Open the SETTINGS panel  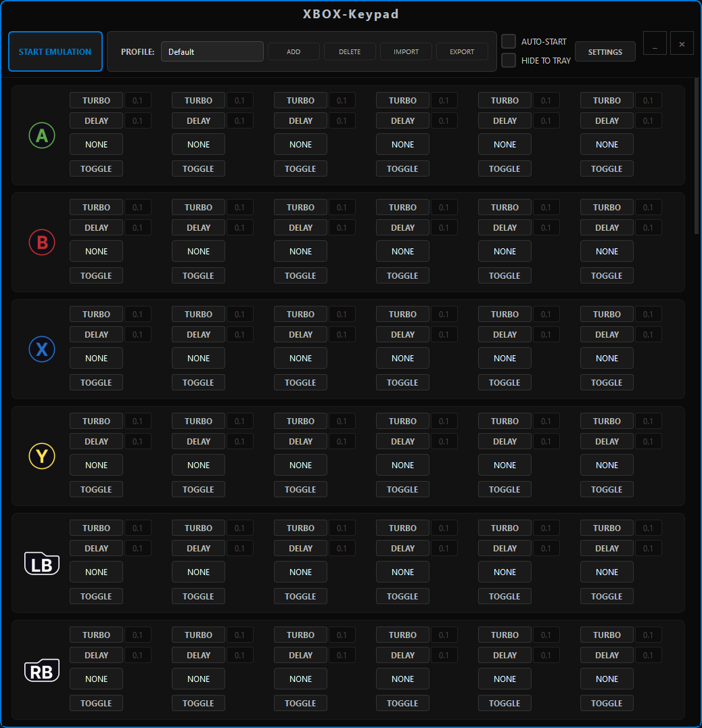click(x=605, y=51)
